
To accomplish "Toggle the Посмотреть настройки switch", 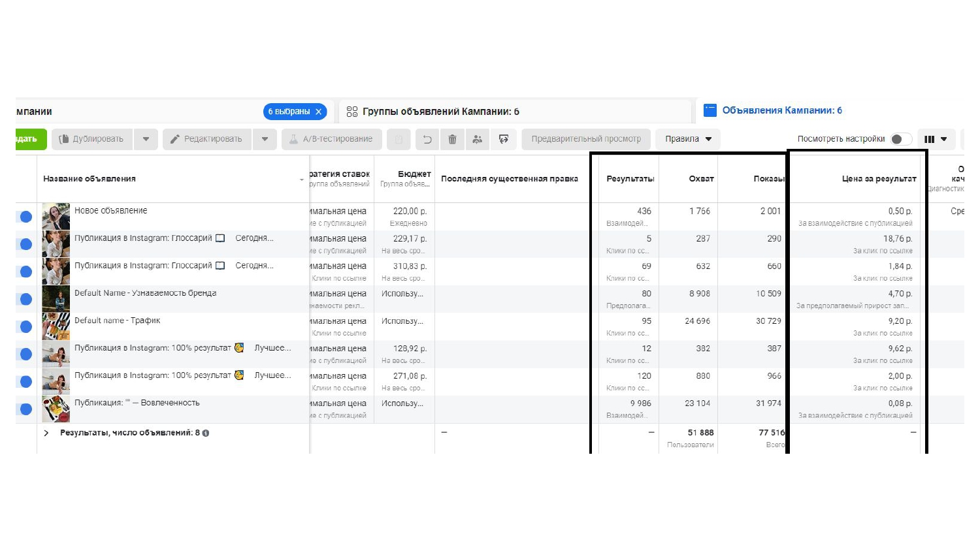I will click(901, 139).
